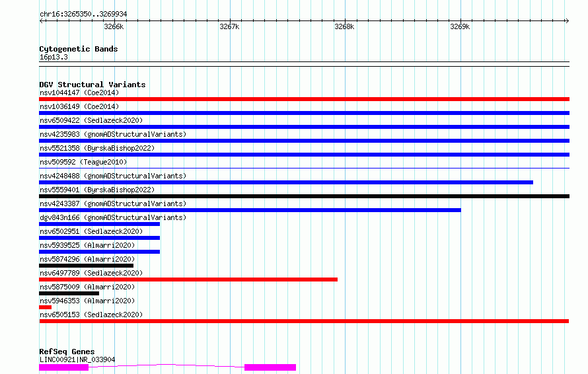Viewport: 588px width, 374px height.
Task: Click the 3268k ruler mark
Action: [x=344, y=26]
